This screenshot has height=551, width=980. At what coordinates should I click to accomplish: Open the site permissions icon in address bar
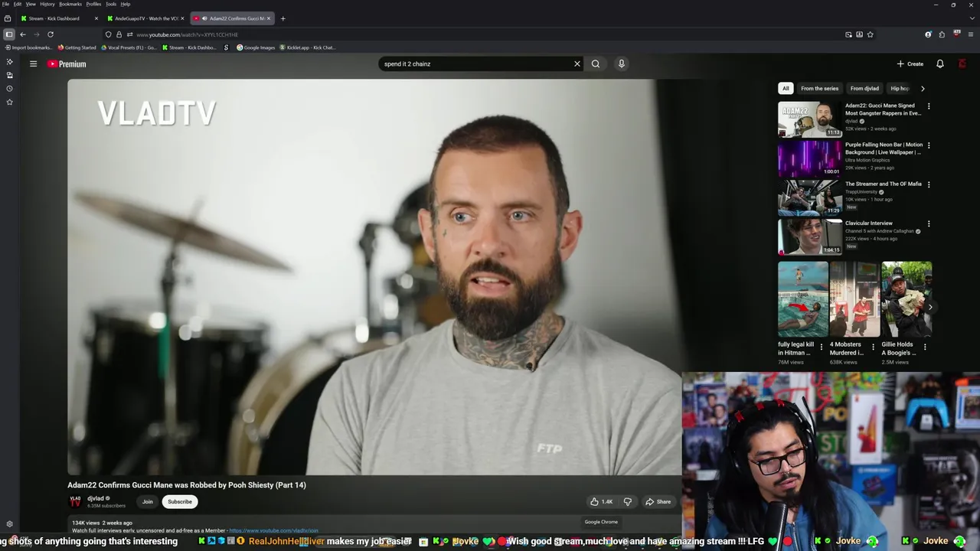[x=129, y=34]
